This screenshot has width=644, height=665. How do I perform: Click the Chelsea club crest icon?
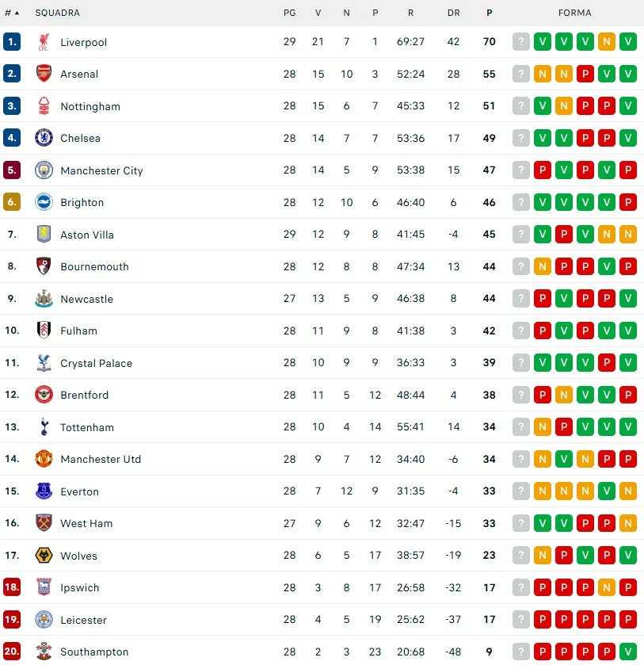[x=44, y=138]
